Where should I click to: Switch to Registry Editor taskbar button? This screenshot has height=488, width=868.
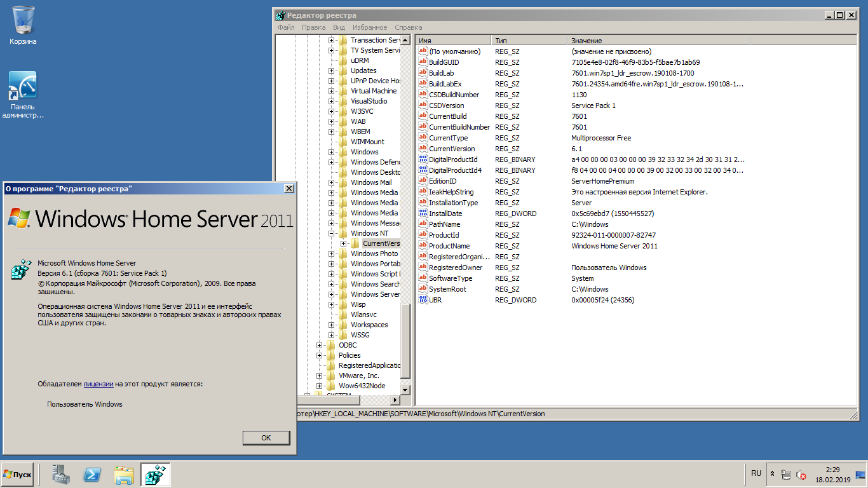pyautogui.click(x=156, y=475)
